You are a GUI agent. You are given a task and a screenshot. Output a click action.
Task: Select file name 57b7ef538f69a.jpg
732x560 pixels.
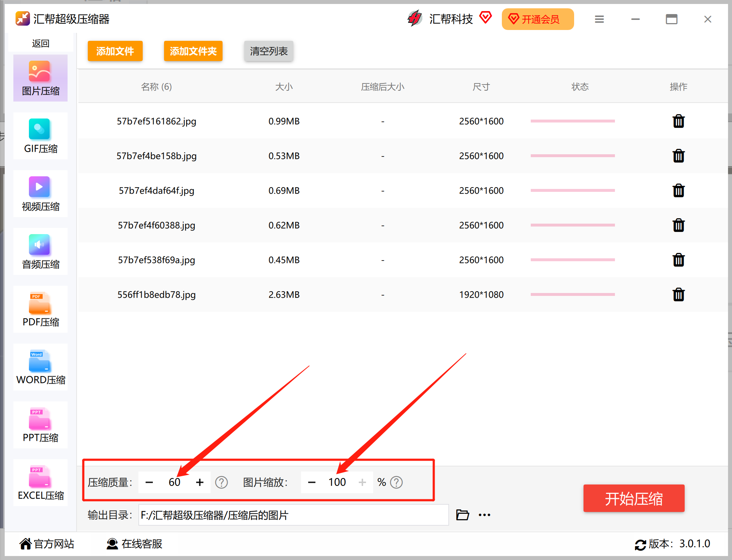[156, 260]
